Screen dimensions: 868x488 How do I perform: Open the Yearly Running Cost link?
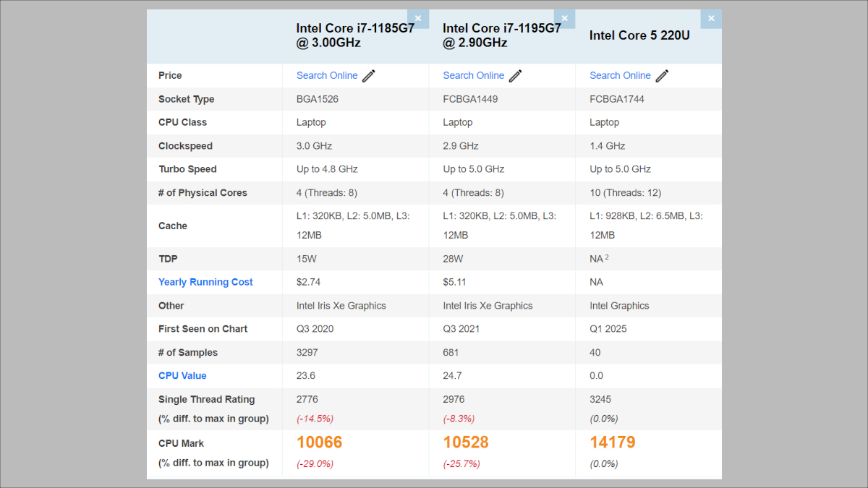tap(205, 282)
